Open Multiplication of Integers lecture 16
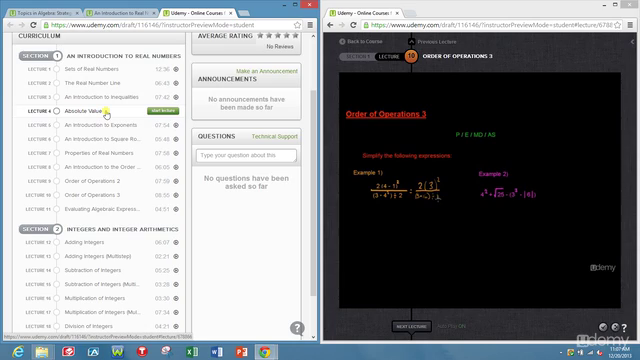 coord(95,298)
